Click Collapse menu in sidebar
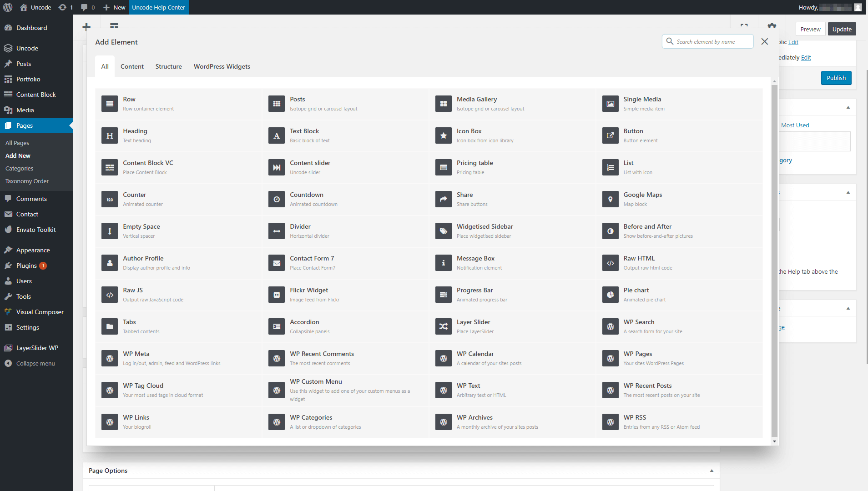Image resolution: width=868 pixels, height=491 pixels. 35,363
